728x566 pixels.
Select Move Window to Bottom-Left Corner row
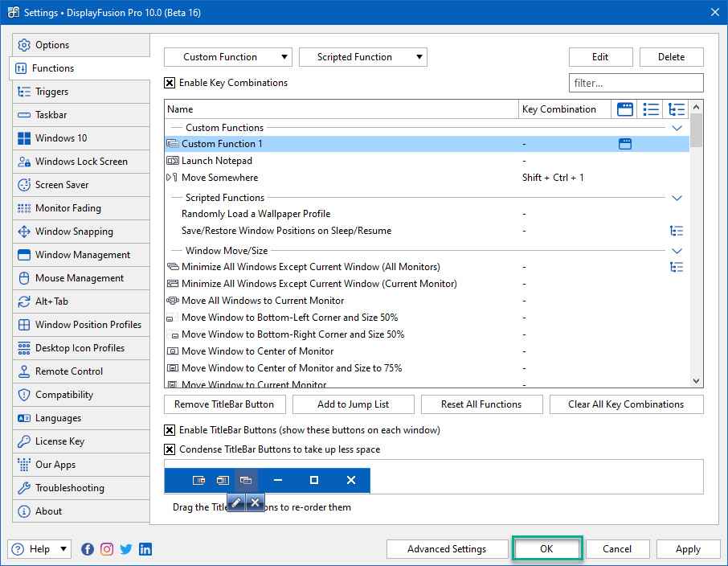click(x=427, y=318)
